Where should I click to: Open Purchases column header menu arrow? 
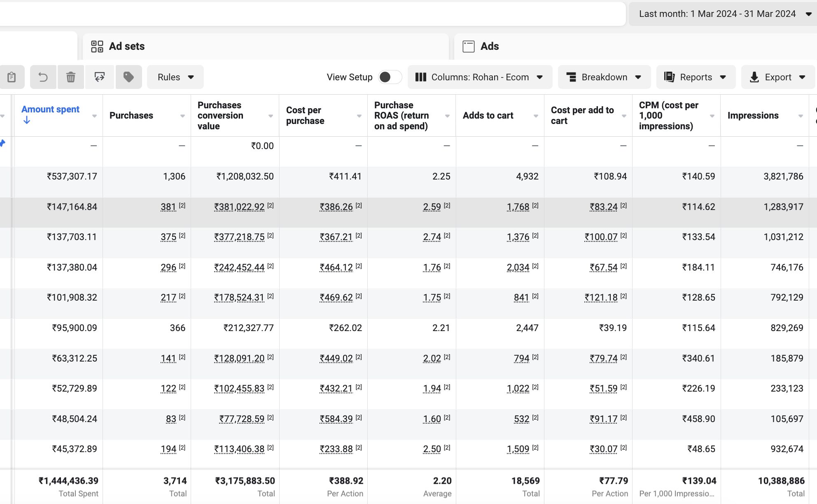182,116
